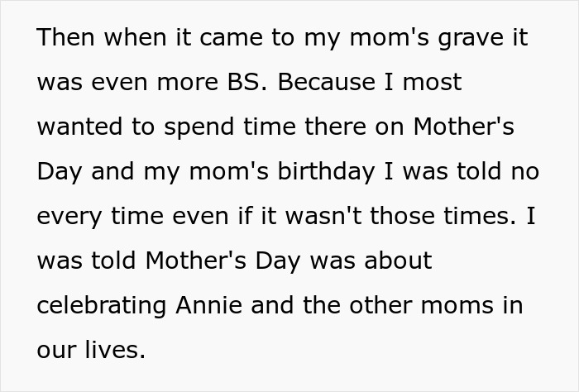Click the word "lives" in last line
The height and width of the screenshot is (392, 579).
[113, 350]
